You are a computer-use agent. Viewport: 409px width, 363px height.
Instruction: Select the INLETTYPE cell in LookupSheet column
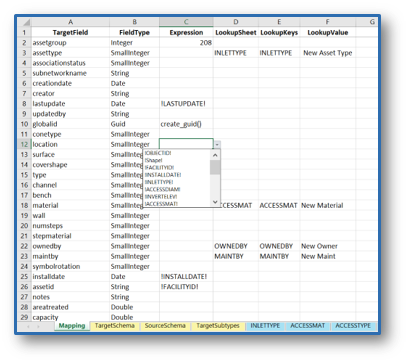236,53
